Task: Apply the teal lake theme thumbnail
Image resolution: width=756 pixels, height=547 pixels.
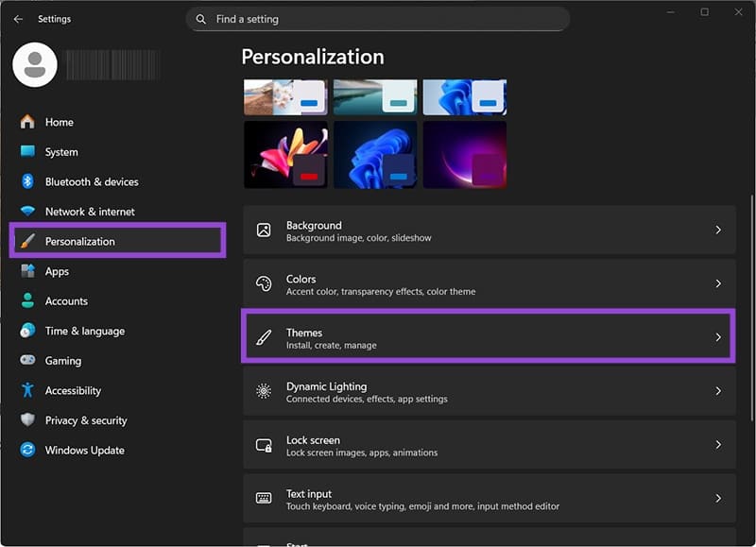Action: click(375, 97)
